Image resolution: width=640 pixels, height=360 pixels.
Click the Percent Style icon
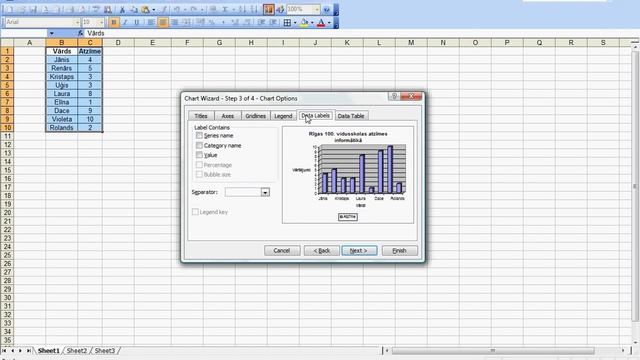pos(212,22)
